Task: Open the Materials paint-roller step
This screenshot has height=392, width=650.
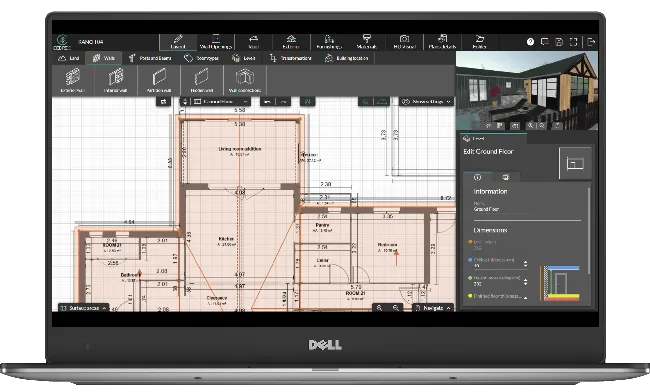Action: point(366,42)
